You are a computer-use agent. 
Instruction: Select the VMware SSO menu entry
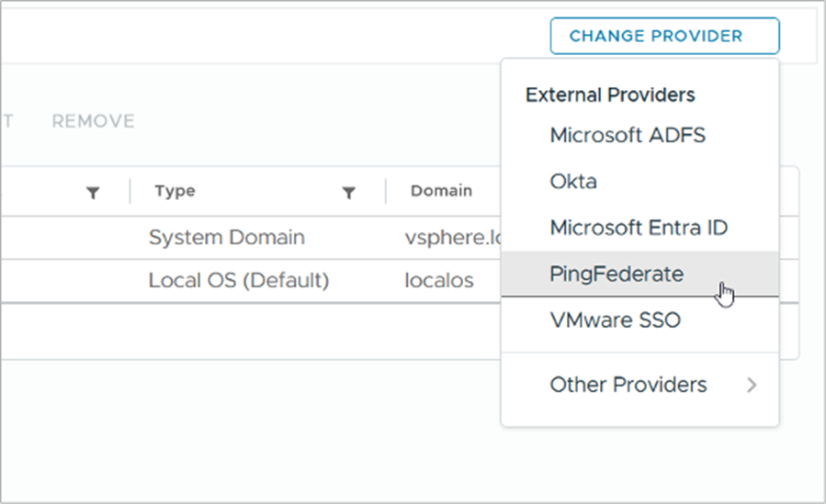(x=615, y=321)
